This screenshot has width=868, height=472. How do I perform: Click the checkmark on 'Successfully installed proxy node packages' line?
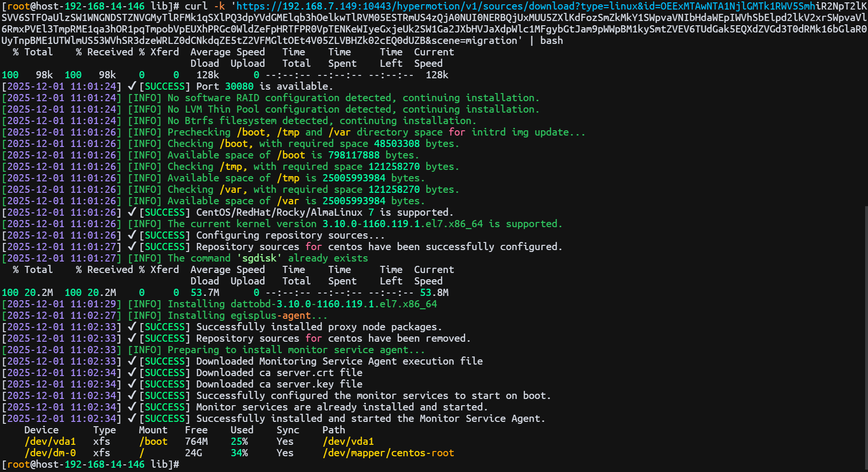tap(132, 327)
